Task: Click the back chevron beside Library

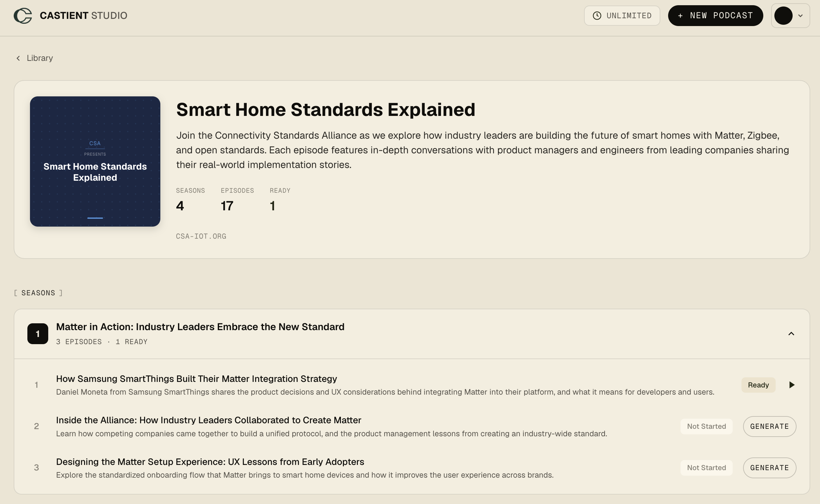Action: pyautogui.click(x=18, y=58)
